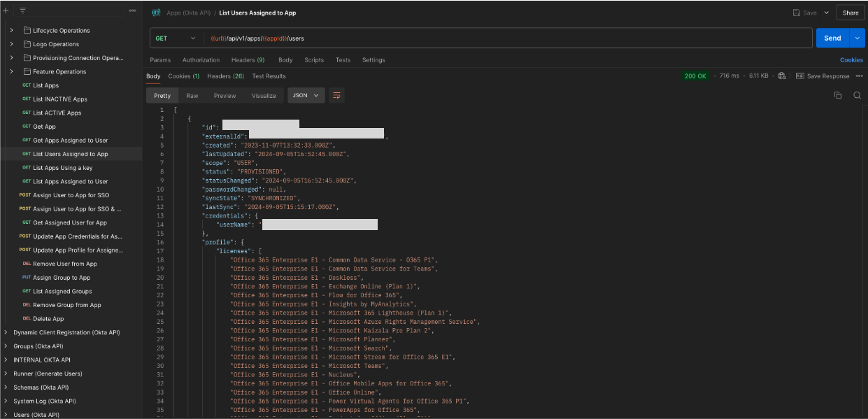
Task: Click the Send button
Action: [831, 37]
